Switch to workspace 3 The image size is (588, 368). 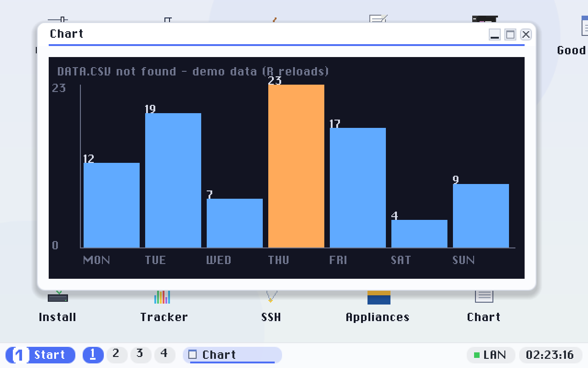[x=141, y=355]
